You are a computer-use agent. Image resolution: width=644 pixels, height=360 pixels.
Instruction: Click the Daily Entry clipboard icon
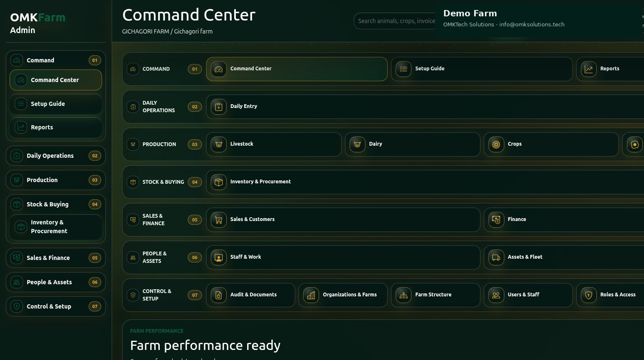[x=219, y=107]
